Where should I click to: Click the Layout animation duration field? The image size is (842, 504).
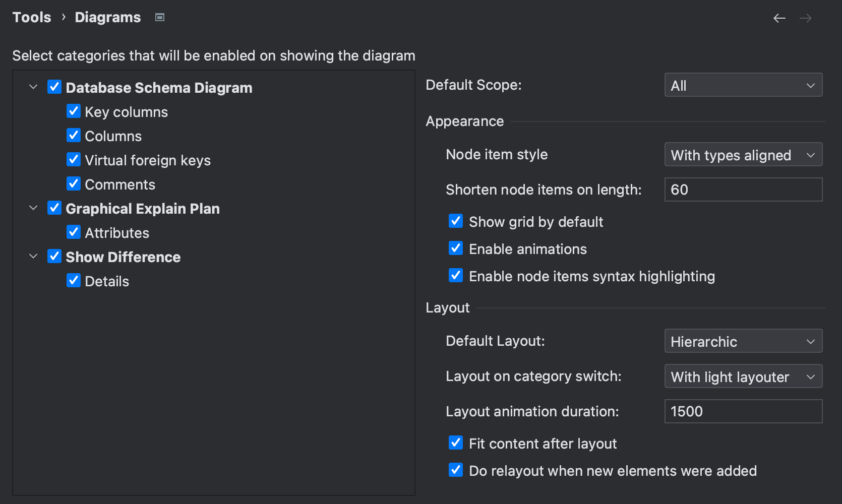(x=743, y=411)
